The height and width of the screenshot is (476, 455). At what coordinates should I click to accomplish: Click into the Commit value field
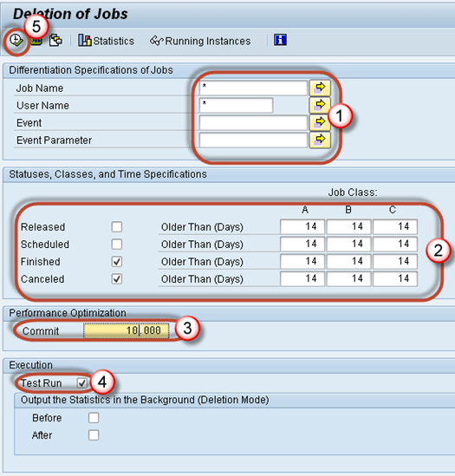[x=127, y=330]
